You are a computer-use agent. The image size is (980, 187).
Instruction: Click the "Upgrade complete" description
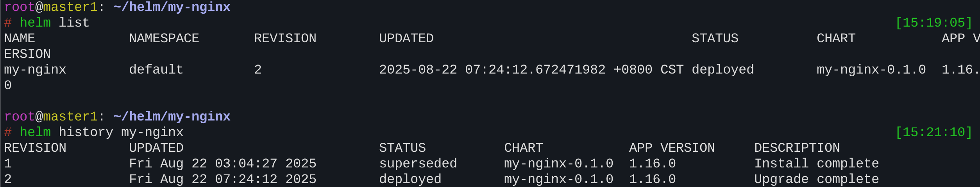[x=816, y=179]
